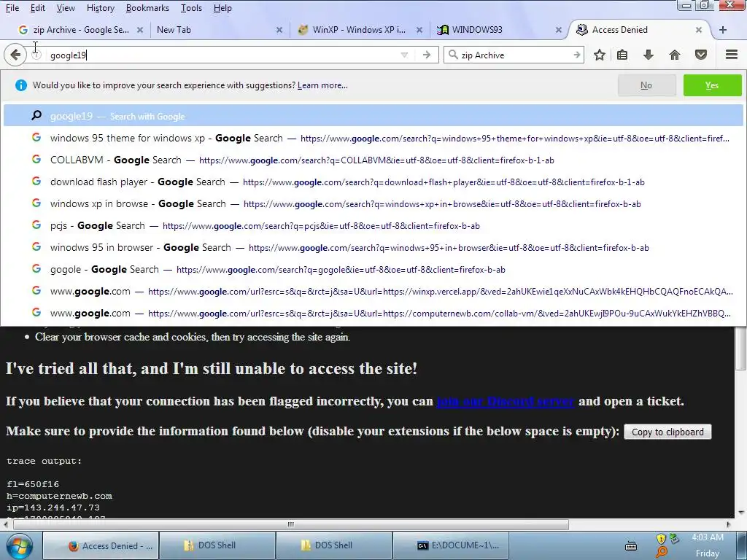The height and width of the screenshot is (560, 747).
Task: Select the gogole Google Search suggestion
Action: 373,269
